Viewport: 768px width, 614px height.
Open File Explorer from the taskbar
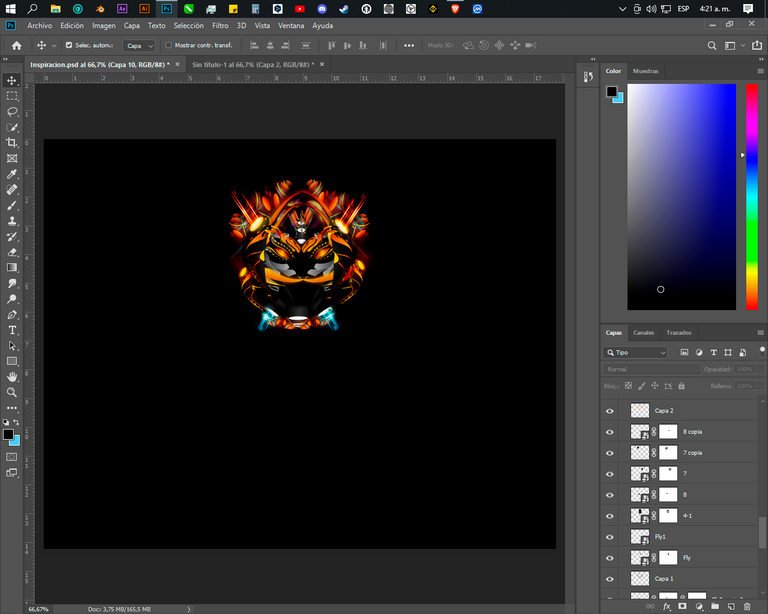(55, 9)
